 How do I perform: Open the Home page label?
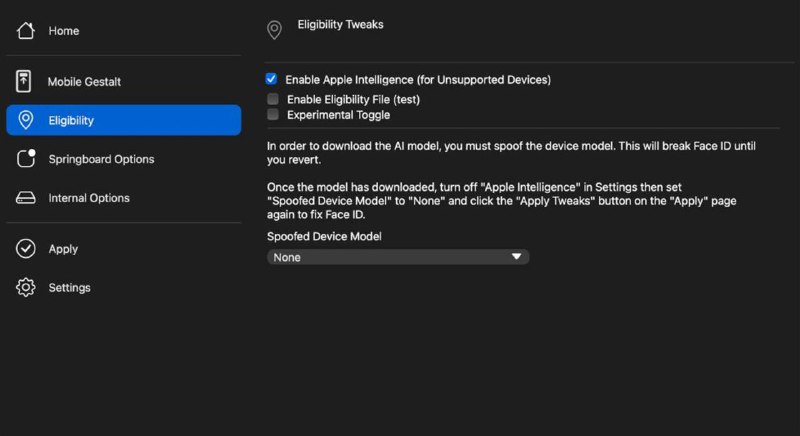point(64,31)
